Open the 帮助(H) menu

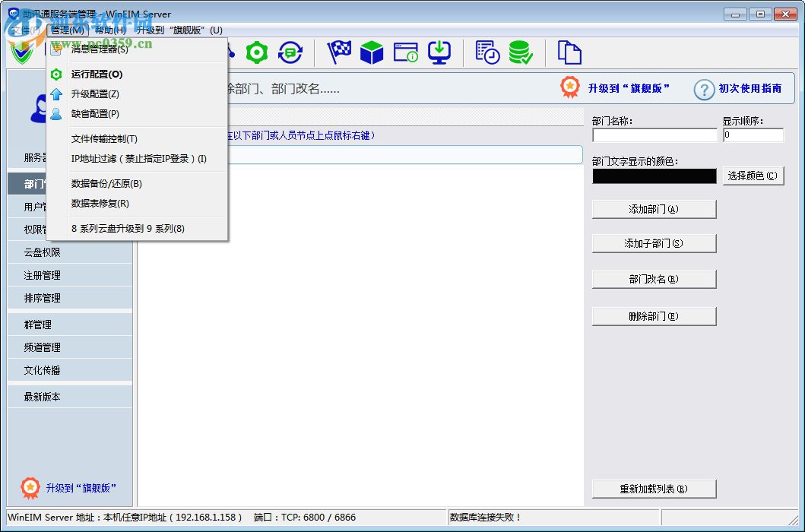click(x=108, y=30)
